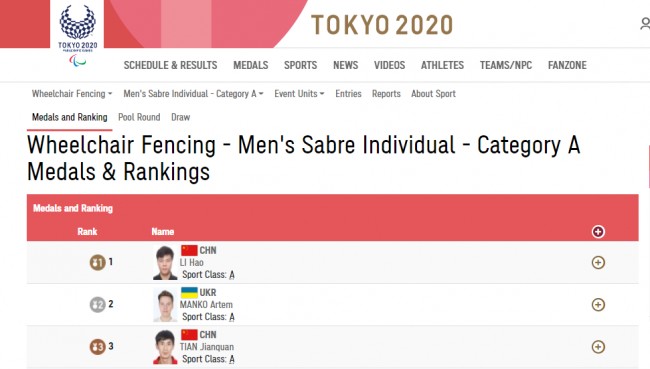Open the user account icon
Viewport: 650px width, 369px height.
pyautogui.click(x=645, y=24)
